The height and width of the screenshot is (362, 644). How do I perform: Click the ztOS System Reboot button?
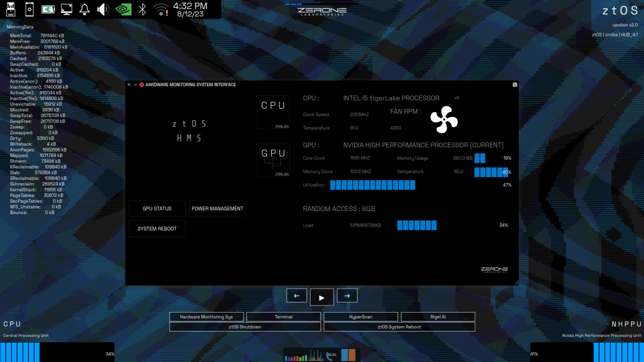click(399, 327)
